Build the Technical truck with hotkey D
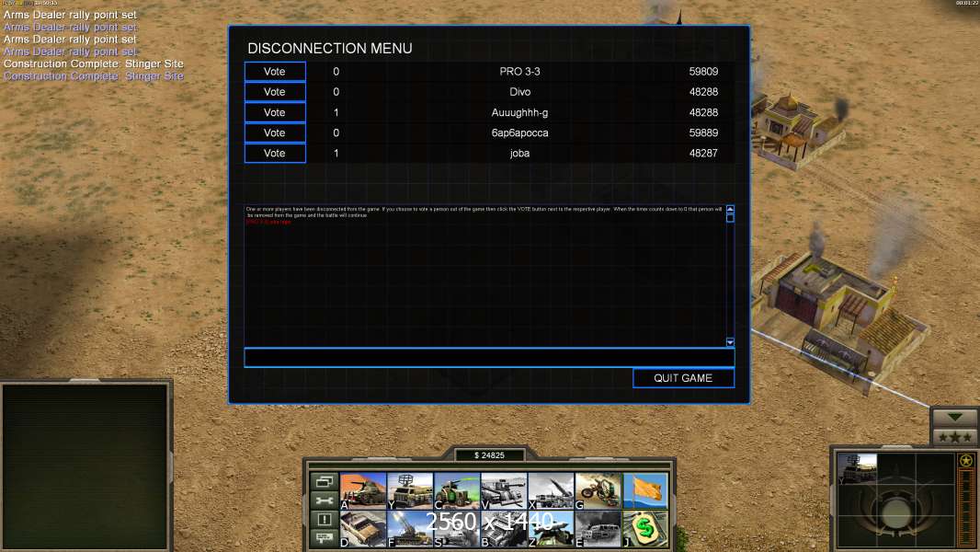 (363, 529)
